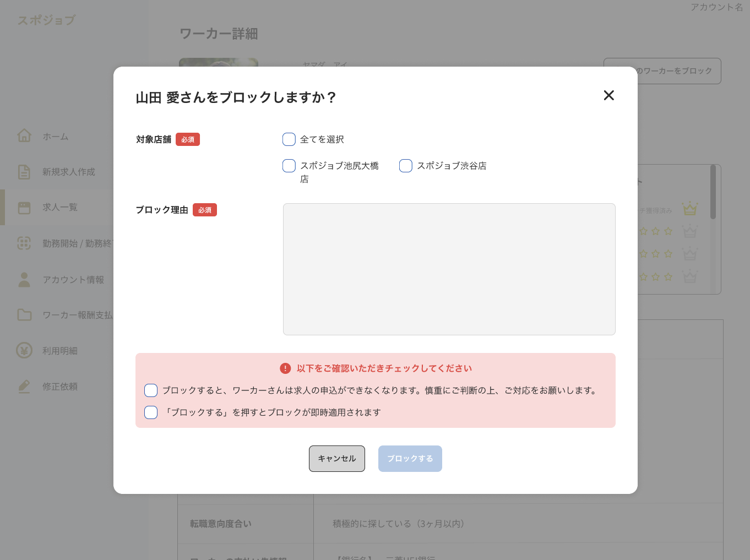
Task: Open 修正依頼 via the pencil icon
Action: tap(24, 386)
